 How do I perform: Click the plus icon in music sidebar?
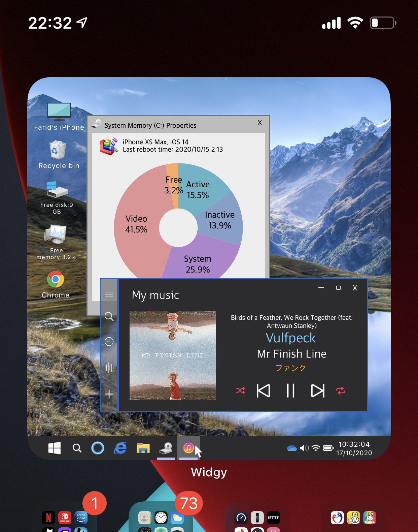tap(109, 394)
